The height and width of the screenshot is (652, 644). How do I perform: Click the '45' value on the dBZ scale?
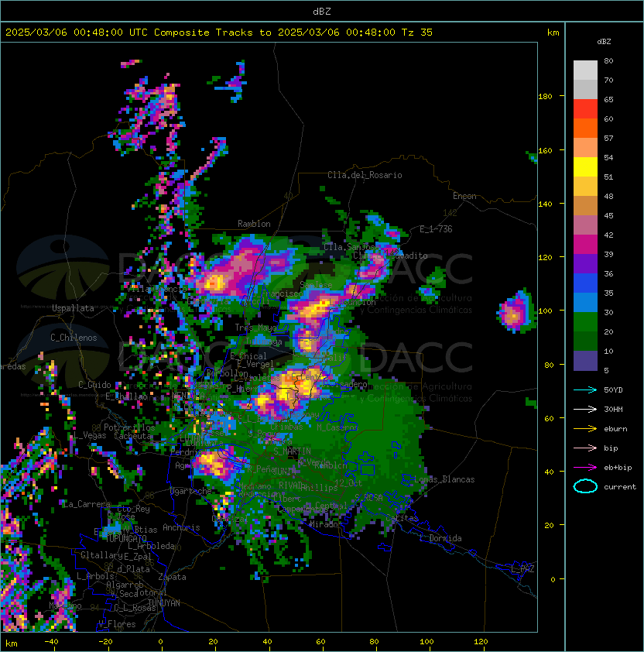point(608,216)
